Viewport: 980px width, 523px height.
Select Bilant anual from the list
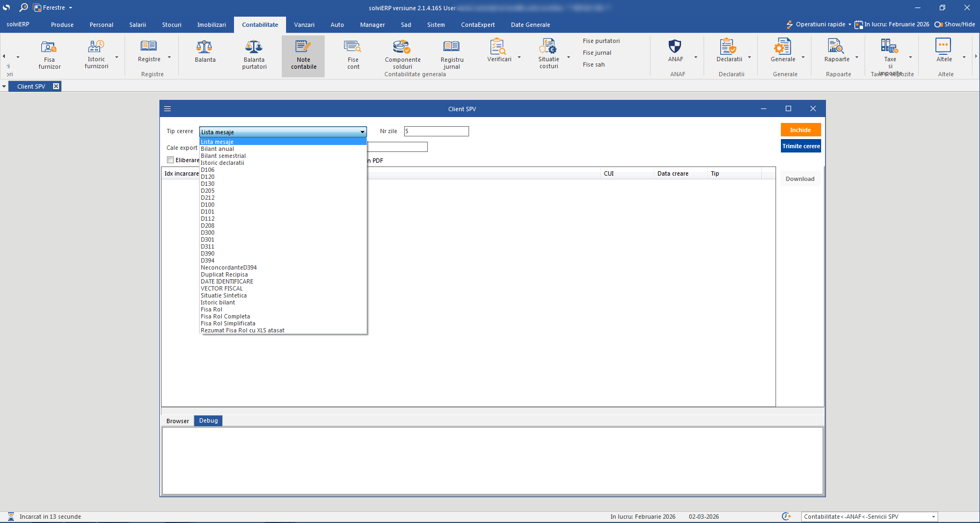pyautogui.click(x=217, y=149)
